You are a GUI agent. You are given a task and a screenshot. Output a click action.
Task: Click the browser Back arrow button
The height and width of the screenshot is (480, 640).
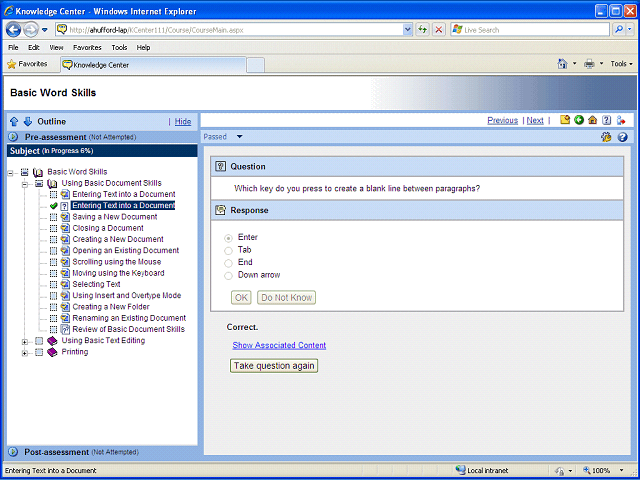coord(13,30)
